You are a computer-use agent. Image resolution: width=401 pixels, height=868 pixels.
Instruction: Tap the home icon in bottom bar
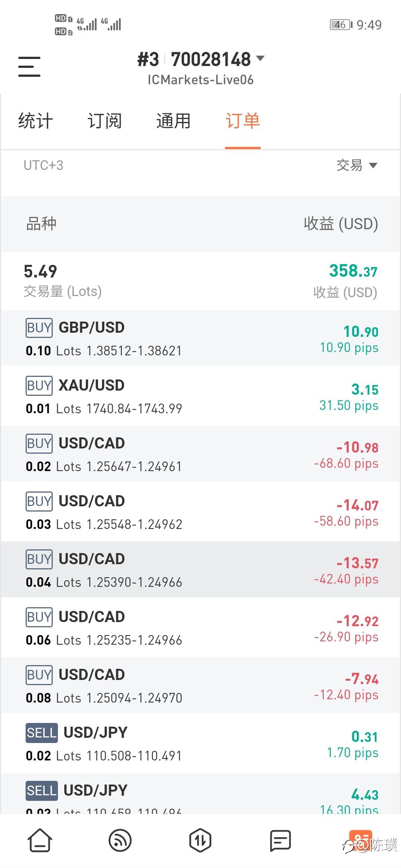tap(40, 840)
